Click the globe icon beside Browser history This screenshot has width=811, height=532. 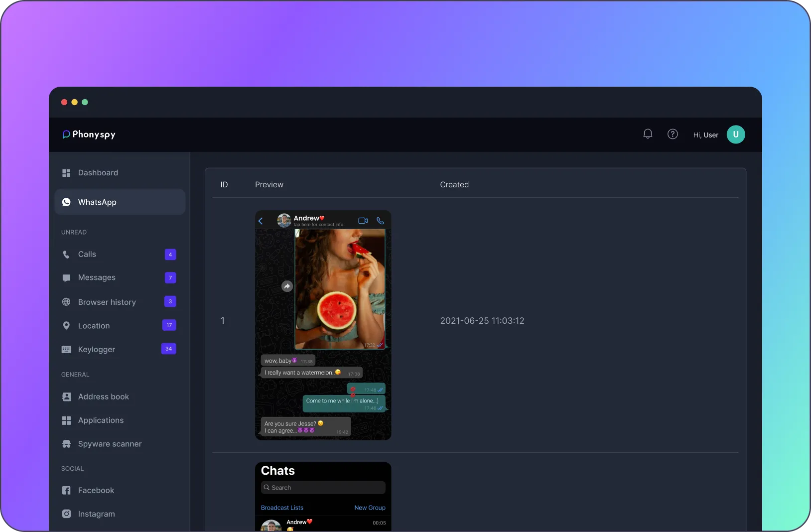tap(66, 302)
